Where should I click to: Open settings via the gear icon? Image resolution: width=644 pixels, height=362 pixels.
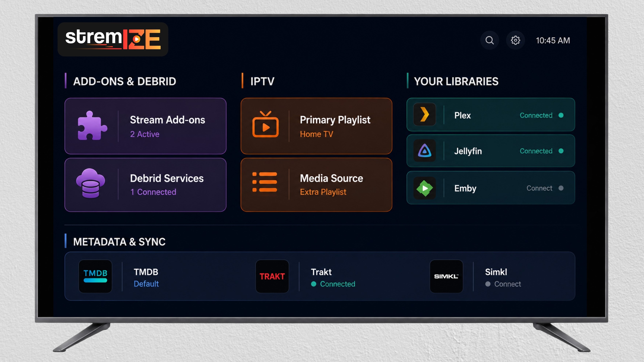tap(515, 40)
